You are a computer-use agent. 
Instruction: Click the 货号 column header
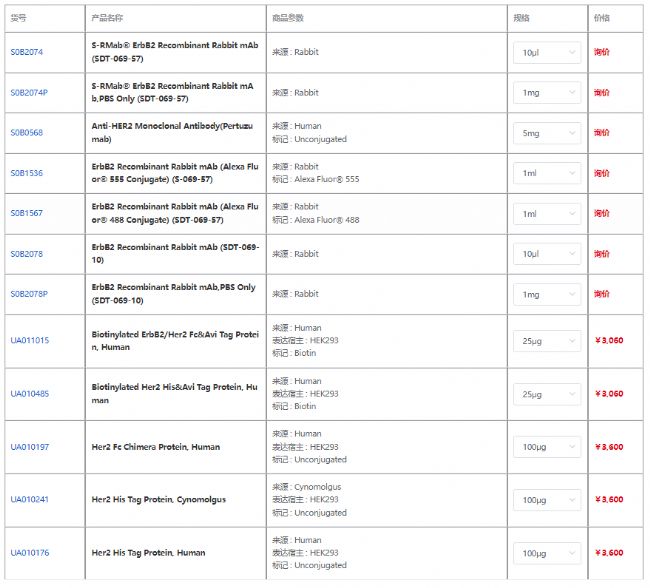pyautogui.click(x=18, y=18)
